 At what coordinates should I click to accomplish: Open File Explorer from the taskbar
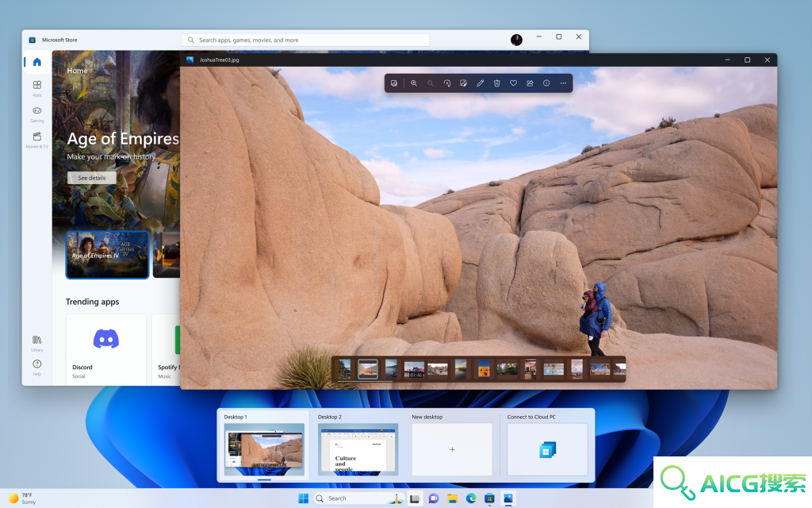[x=452, y=498]
